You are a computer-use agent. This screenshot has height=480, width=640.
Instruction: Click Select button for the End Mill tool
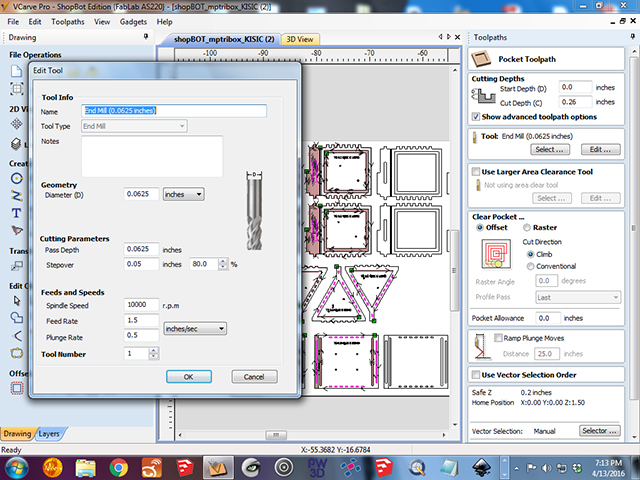(x=549, y=149)
